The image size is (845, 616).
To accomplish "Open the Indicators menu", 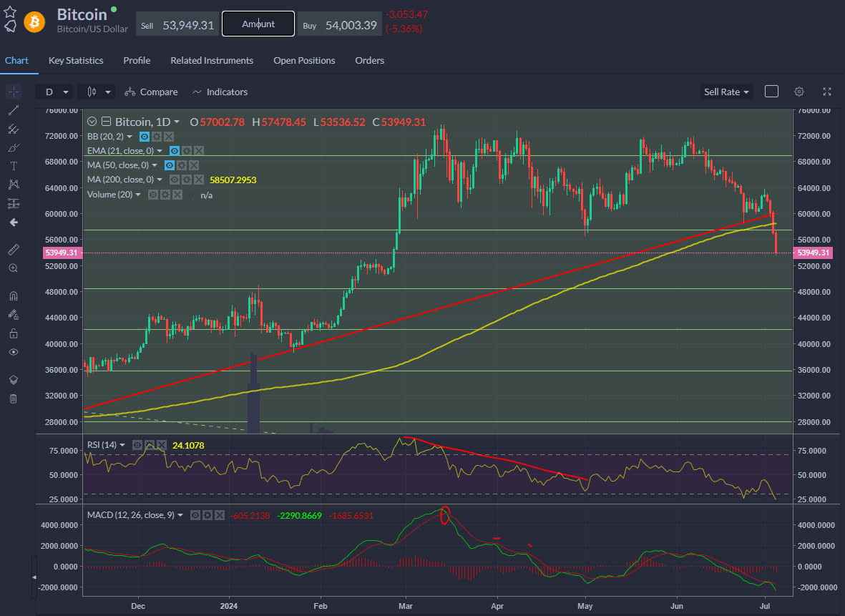I will click(220, 92).
